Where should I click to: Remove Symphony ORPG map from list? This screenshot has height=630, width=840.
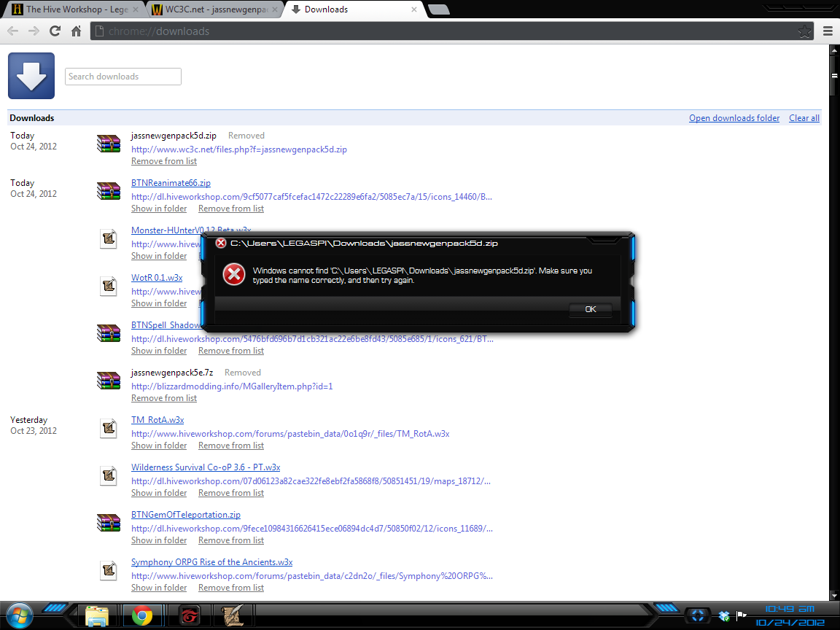coord(231,588)
